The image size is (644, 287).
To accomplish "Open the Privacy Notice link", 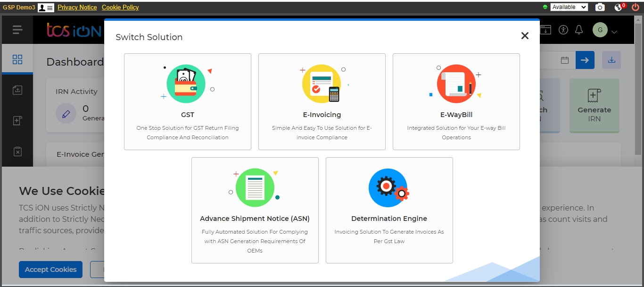I will click(x=77, y=8).
